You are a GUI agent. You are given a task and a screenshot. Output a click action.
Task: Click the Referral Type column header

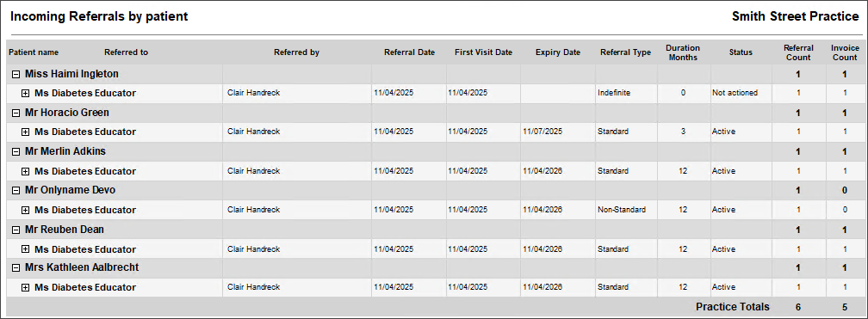[x=625, y=52]
